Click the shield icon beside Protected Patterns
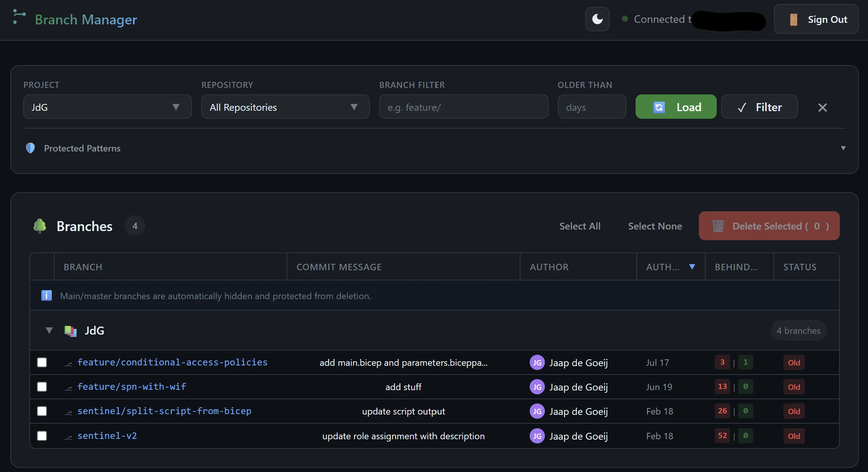 (30, 148)
